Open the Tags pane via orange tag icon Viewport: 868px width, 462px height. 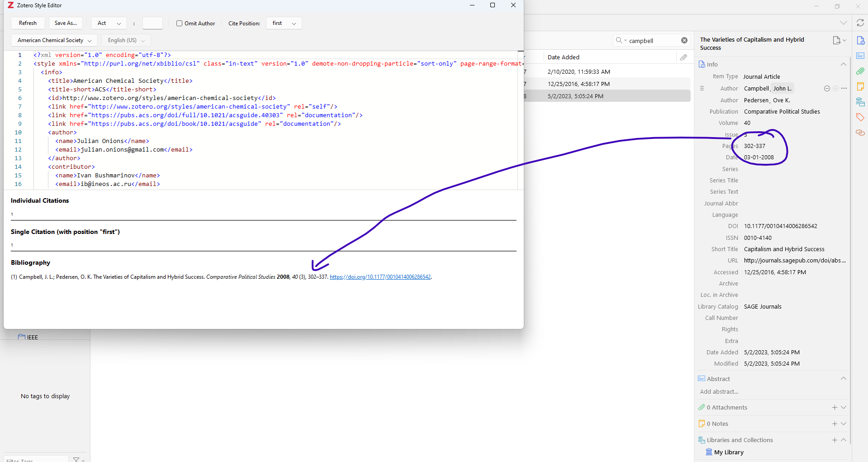pos(860,117)
